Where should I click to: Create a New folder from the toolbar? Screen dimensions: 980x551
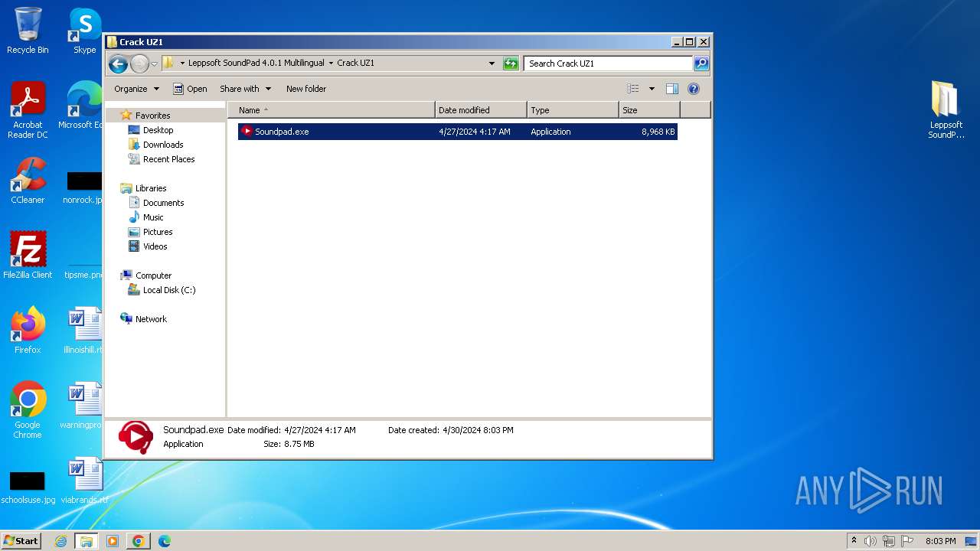[x=306, y=89]
